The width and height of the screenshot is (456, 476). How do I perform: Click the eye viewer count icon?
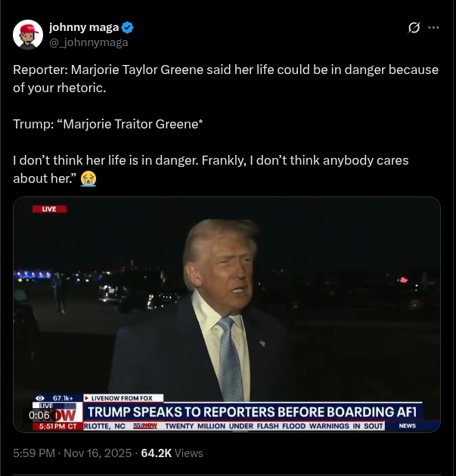tap(40, 398)
